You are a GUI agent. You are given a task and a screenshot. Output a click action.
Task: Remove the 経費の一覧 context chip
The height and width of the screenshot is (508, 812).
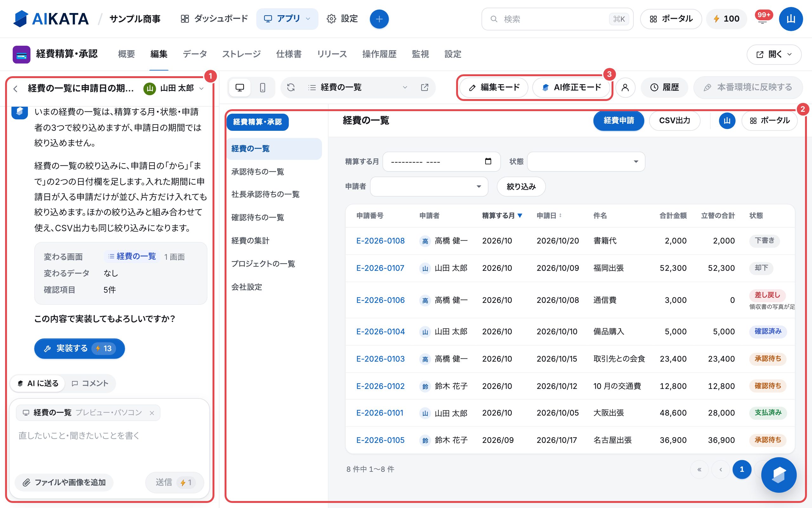152,413
